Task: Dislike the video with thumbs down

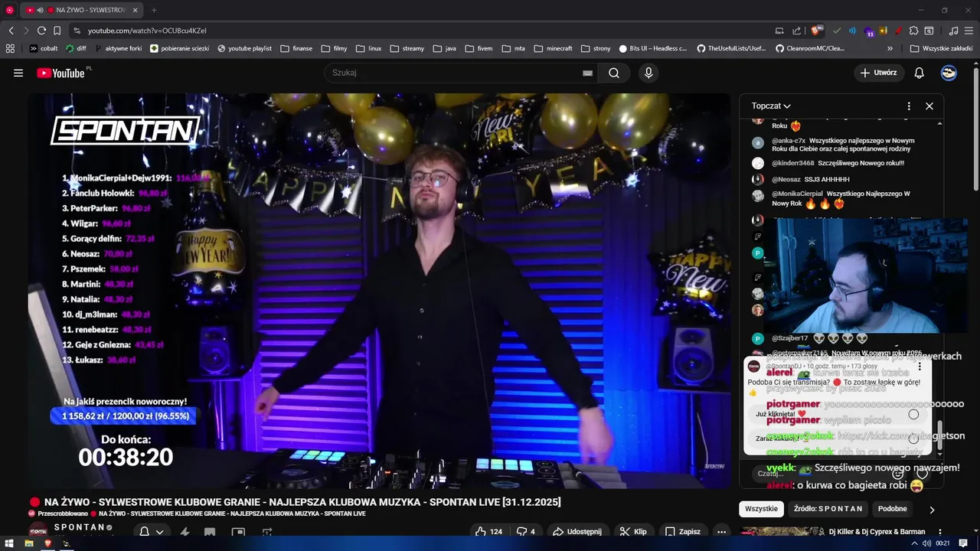Action: tap(525, 531)
